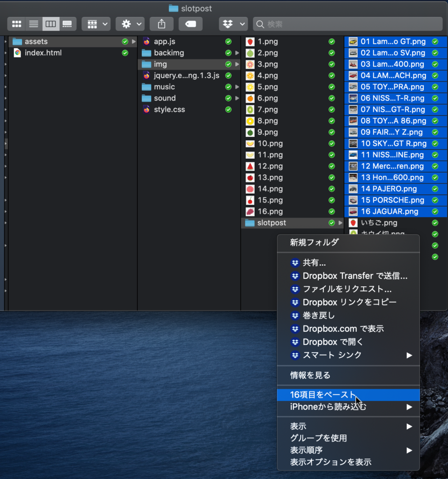This screenshot has width=448, height=479.
Task: Switch to gallery view in the toolbar
Action: point(67,24)
